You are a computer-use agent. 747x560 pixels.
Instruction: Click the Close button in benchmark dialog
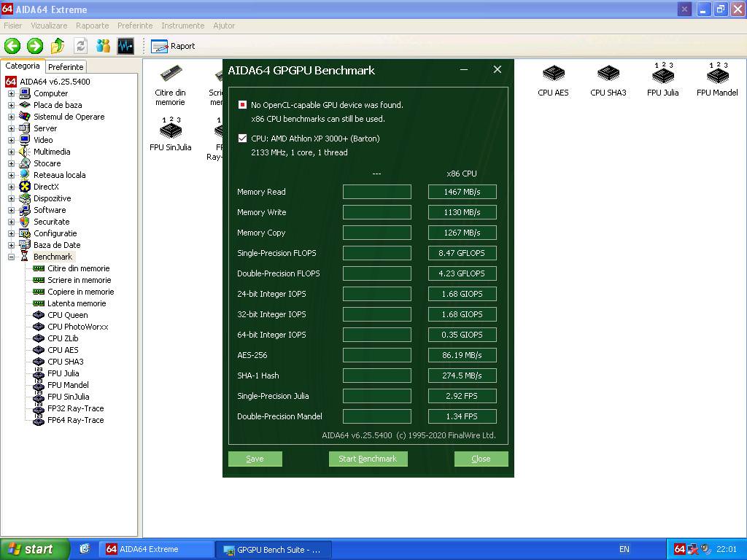481,459
